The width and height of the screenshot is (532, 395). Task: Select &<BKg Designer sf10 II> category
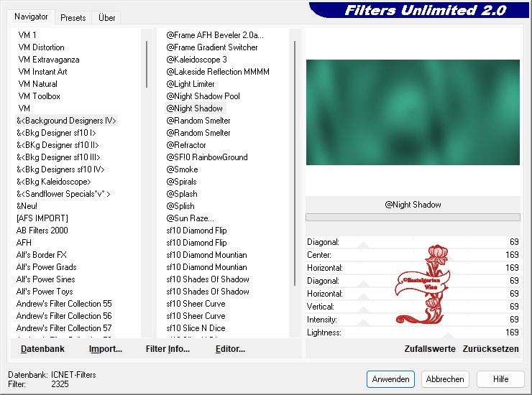pyautogui.click(x=58, y=145)
